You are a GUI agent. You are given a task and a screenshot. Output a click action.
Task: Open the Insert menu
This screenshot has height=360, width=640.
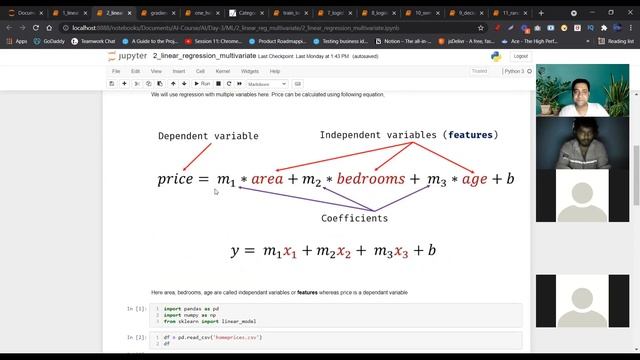click(179, 71)
